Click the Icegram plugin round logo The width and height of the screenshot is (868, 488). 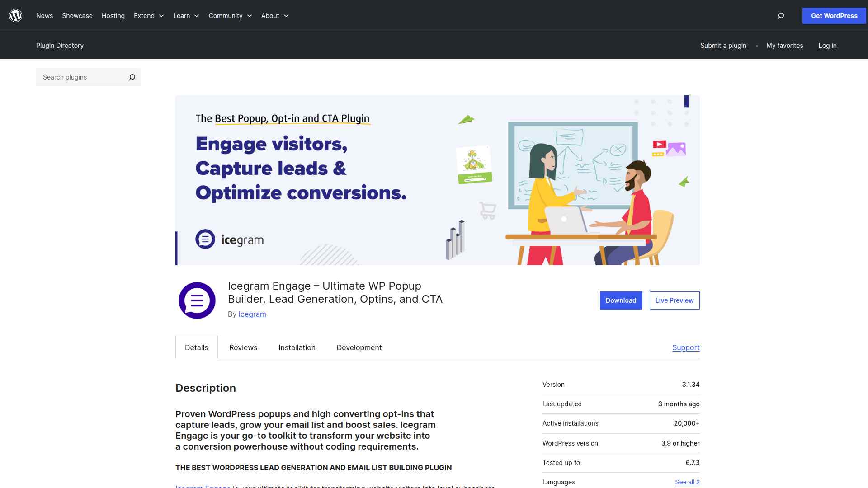pos(197,300)
